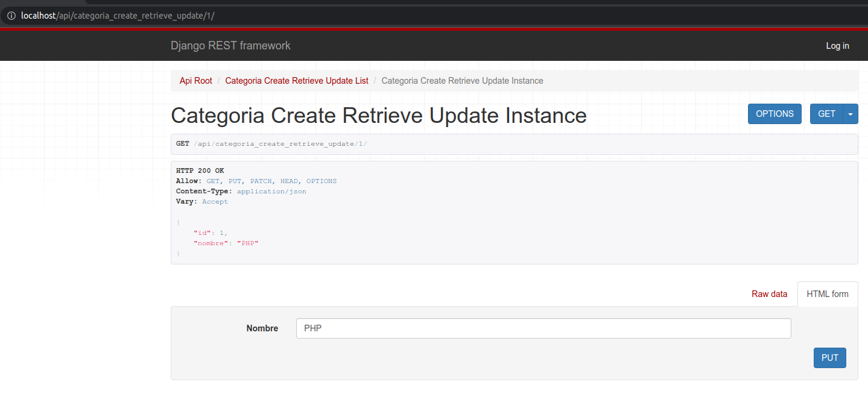
Task: Click the "PHP" value in JSON response
Action: [247, 243]
